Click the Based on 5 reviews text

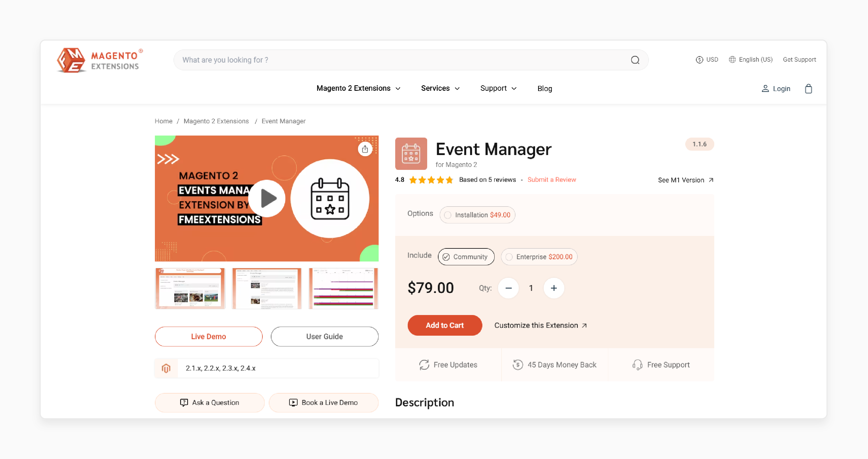487,180
